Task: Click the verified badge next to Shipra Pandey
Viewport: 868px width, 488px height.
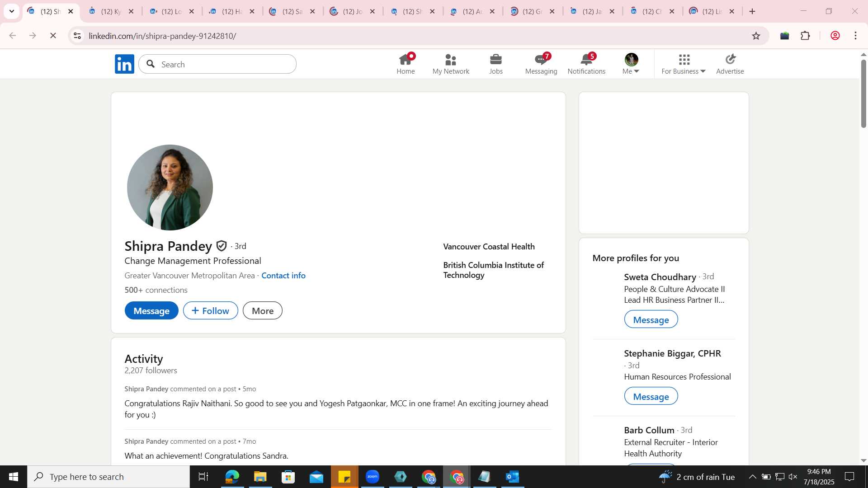Action: tap(222, 246)
